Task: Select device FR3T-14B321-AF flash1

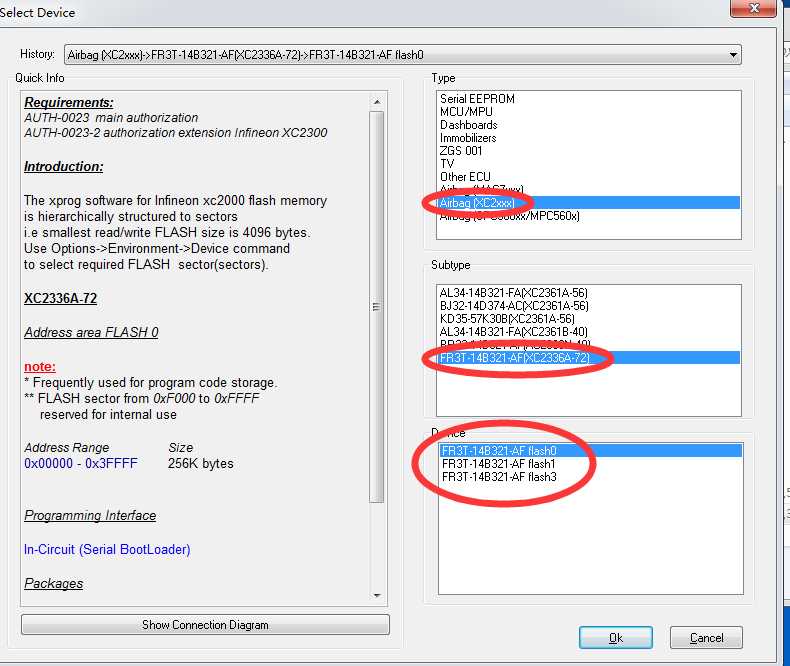Action: pyautogui.click(x=498, y=464)
